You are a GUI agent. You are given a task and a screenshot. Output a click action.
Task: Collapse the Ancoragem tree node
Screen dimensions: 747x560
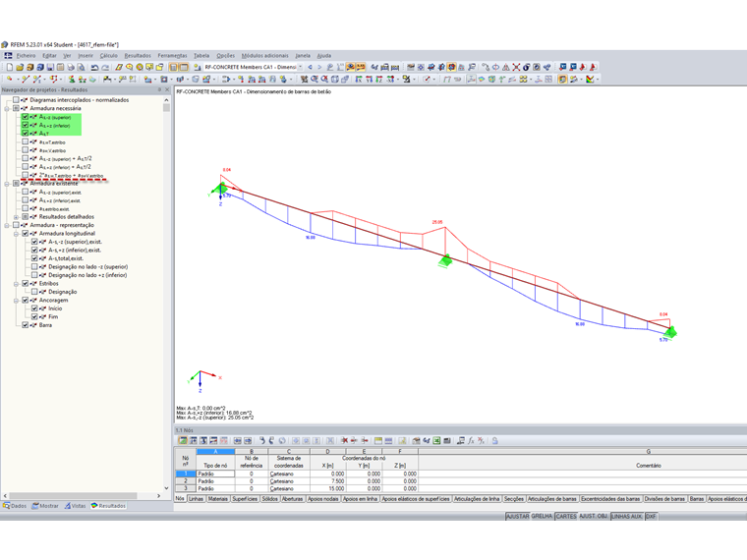[16, 301]
